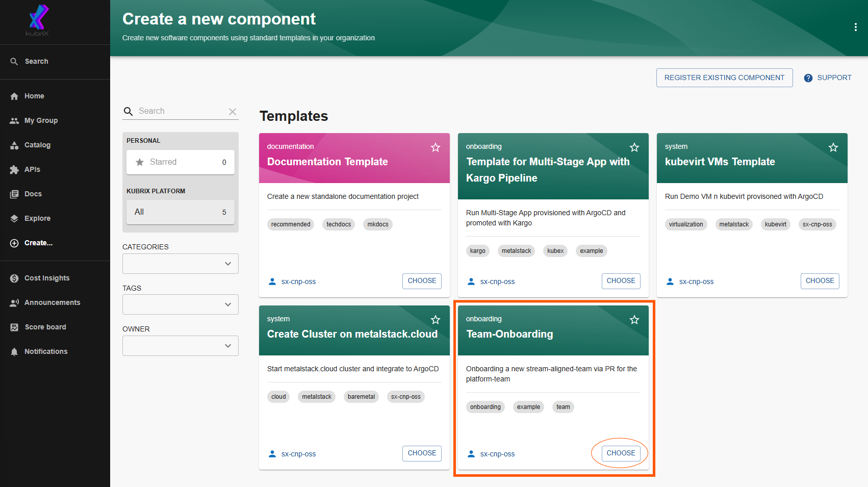The height and width of the screenshot is (487, 868).
Task: Choose the Team-Onboarding template
Action: 621,453
